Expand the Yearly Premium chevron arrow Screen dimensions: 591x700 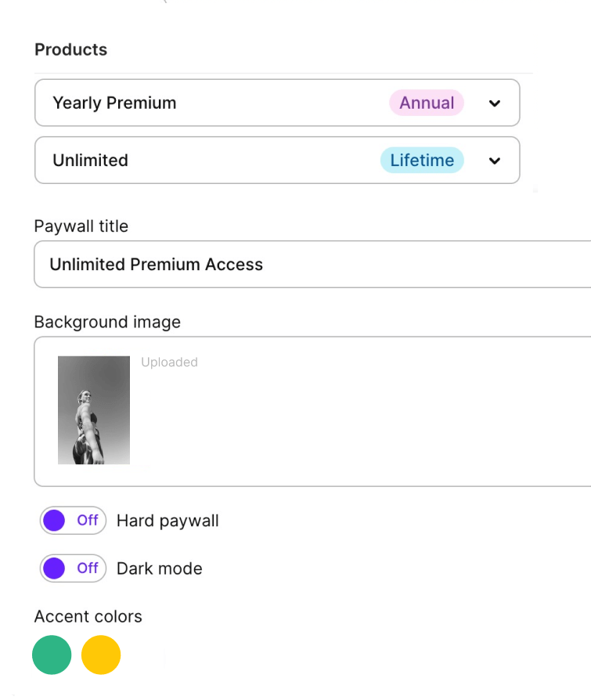(x=494, y=103)
